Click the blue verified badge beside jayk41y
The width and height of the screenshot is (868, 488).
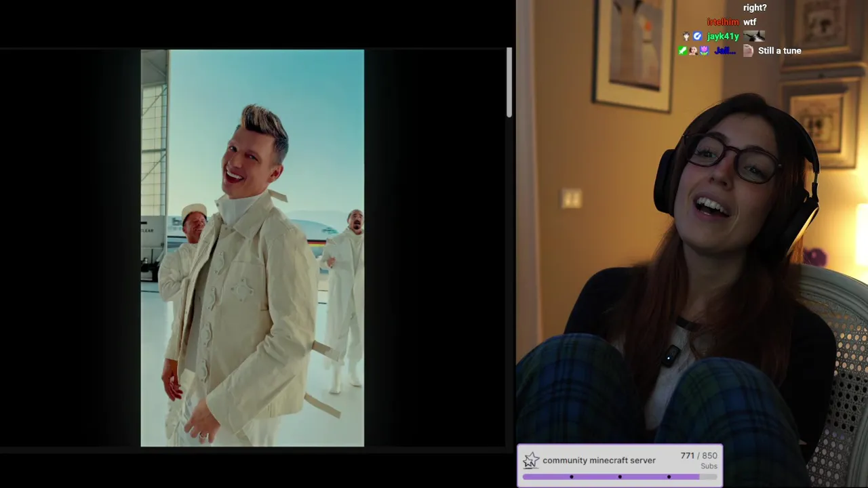point(697,37)
